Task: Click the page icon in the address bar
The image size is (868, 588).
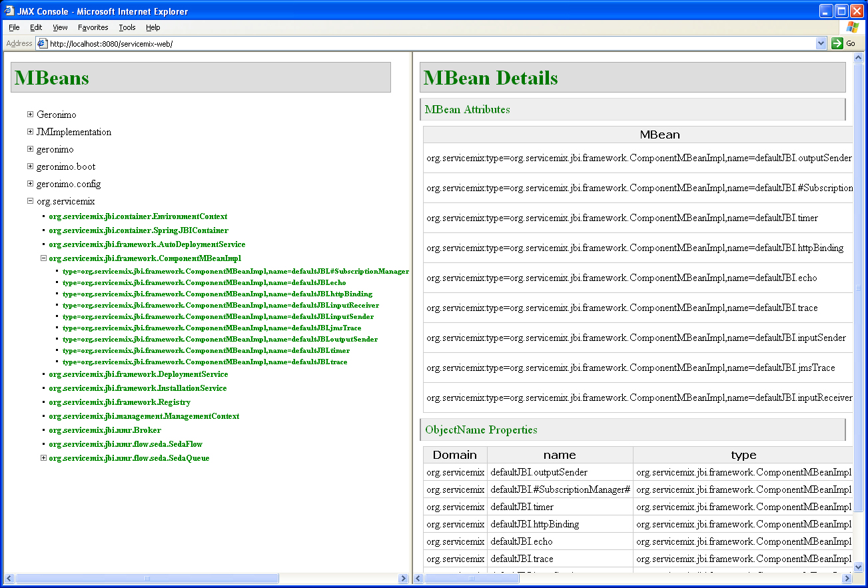Action: (x=41, y=43)
